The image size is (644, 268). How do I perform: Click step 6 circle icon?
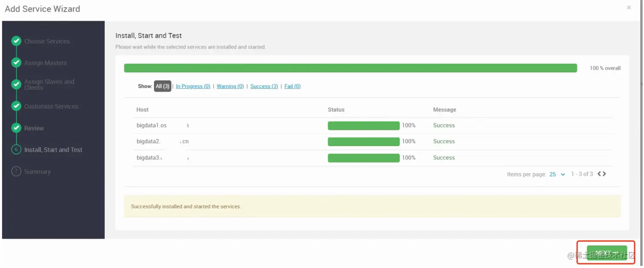click(16, 150)
